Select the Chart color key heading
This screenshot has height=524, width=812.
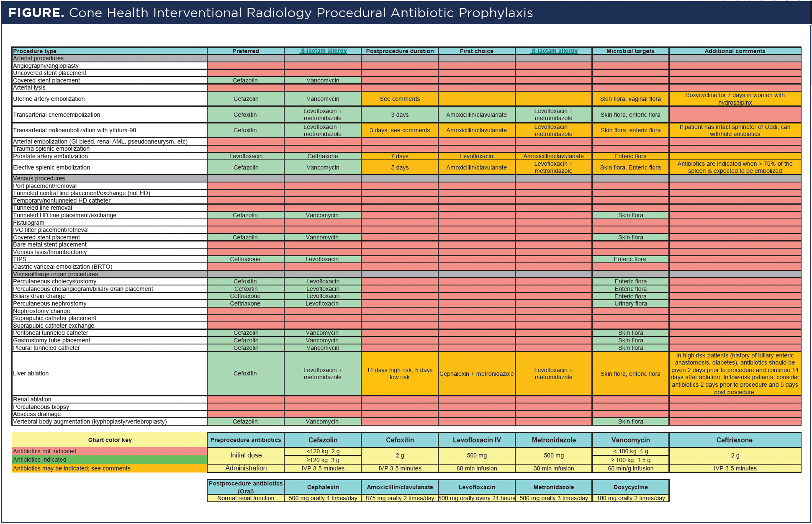point(110,440)
